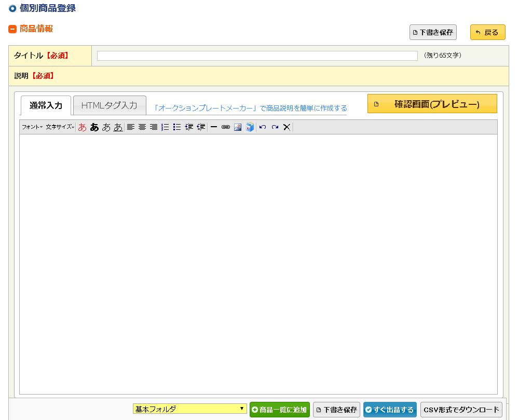Click the red font color icon

(x=82, y=127)
